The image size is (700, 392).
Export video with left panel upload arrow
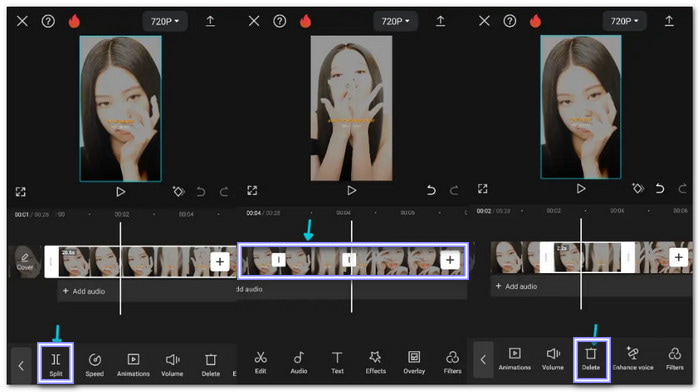point(210,21)
